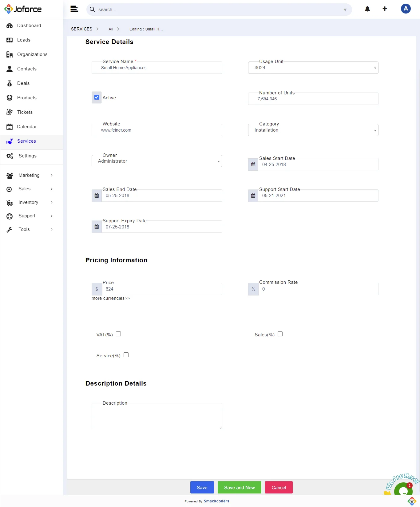The width and height of the screenshot is (420, 507).
Task: Click the user avatar profile icon
Action: click(x=406, y=9)
